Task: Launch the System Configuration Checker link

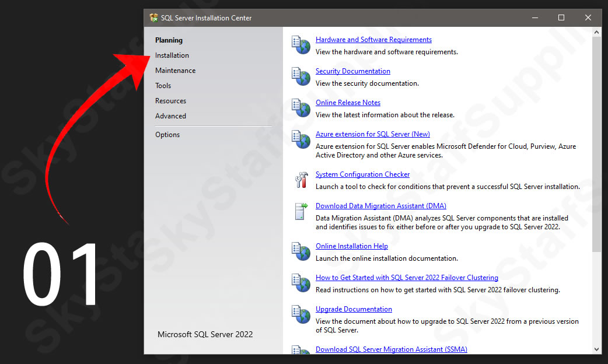Action: pyautogui.click(x=362, y=174)
